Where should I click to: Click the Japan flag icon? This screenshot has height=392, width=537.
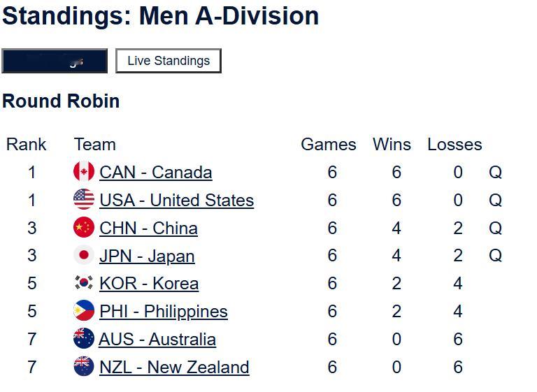click(x=84, y=256)
